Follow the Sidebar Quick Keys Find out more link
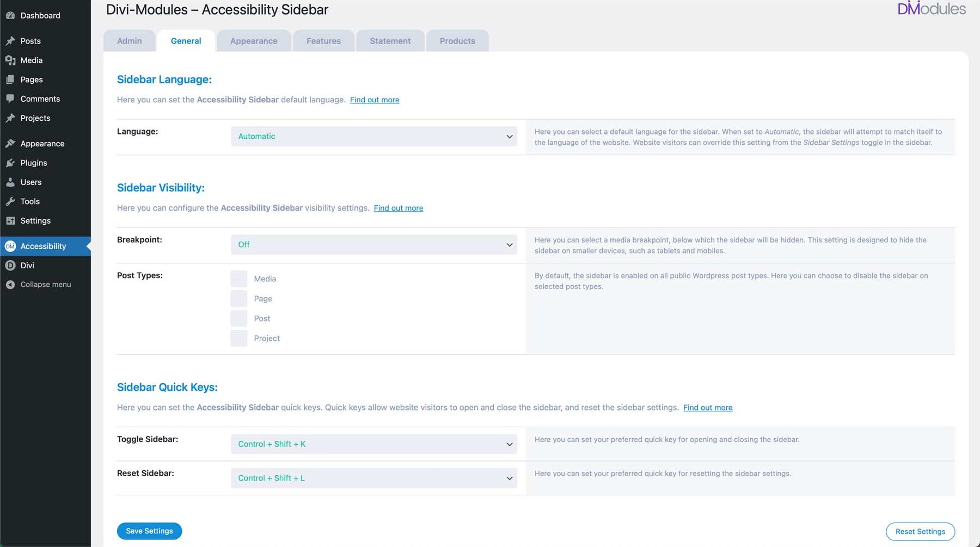This screenshot has height=547, width=980. click(708, 407)
